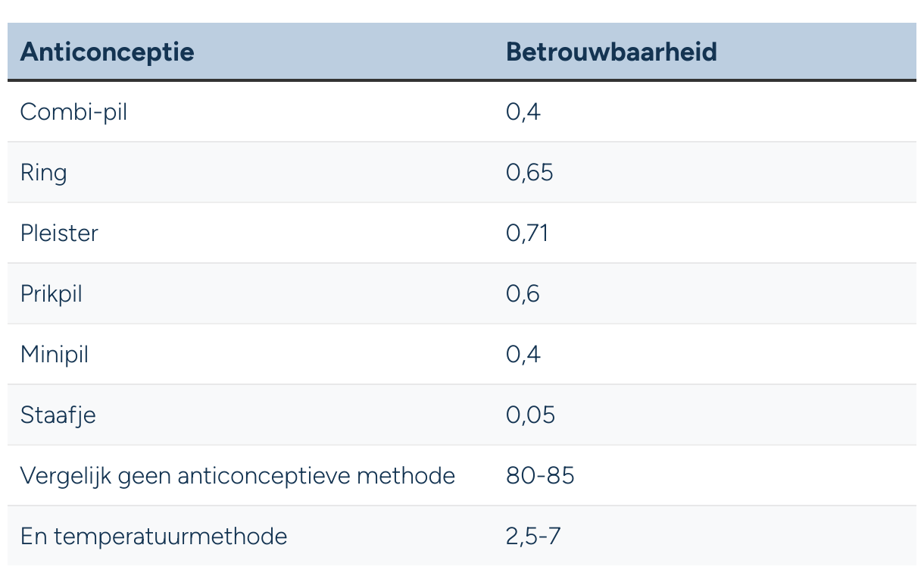This screenshot has height=573, width=924.
Task: Click the Betrouwbaarheid column header
Action: point(611,52)
